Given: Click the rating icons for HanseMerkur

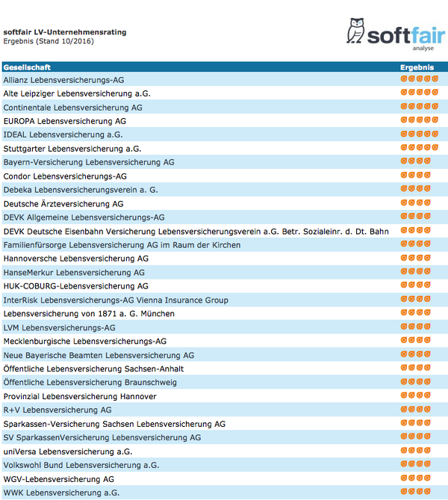Looking at the screenshot, I should point(415,271).
